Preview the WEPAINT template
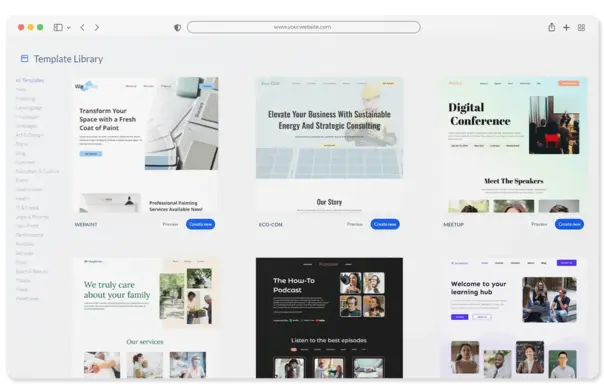 [x=170, y=224]
